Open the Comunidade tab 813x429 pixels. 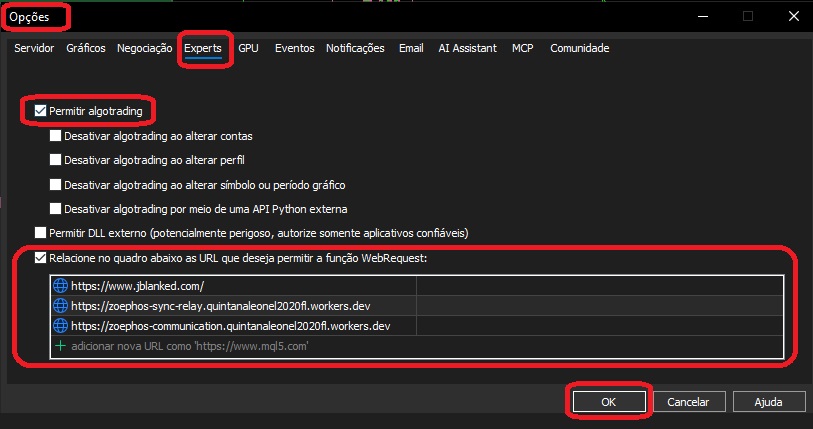pyautogui.click(x=580, y=48)
